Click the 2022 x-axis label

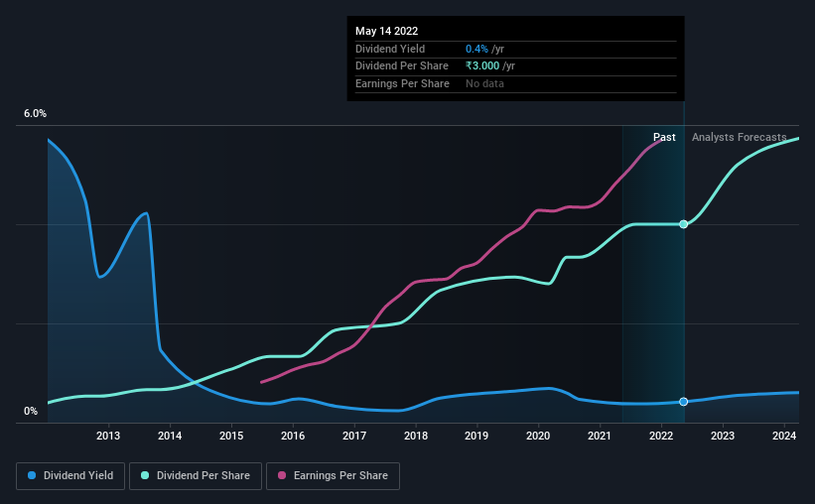coord(661,436)
